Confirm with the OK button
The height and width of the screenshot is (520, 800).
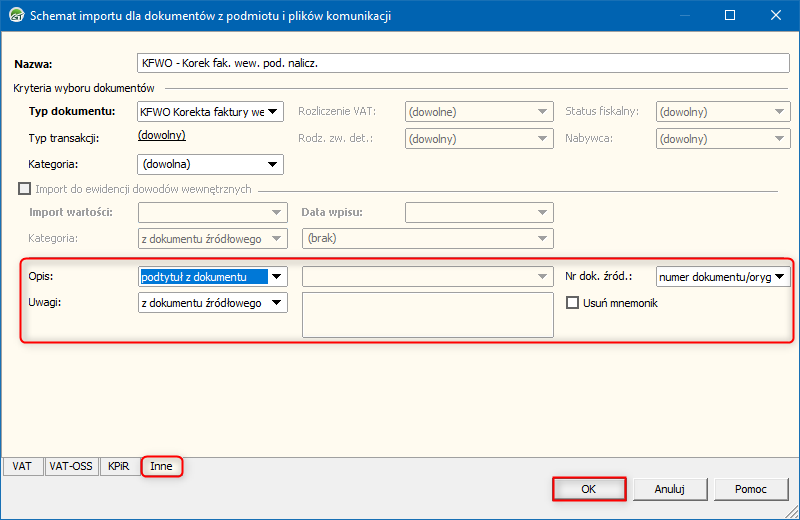click(x=588, y=489)
